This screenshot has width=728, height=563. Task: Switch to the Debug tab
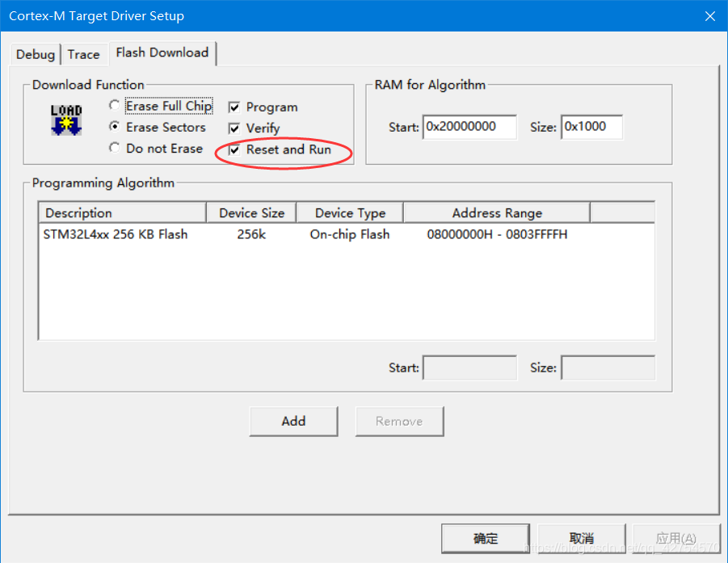point(36,54)
